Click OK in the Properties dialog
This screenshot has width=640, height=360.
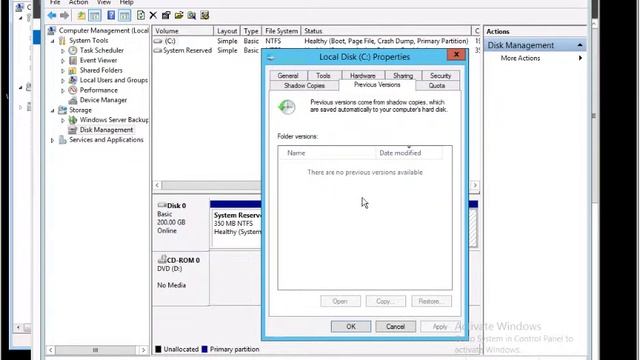click(x=351, y=327)
